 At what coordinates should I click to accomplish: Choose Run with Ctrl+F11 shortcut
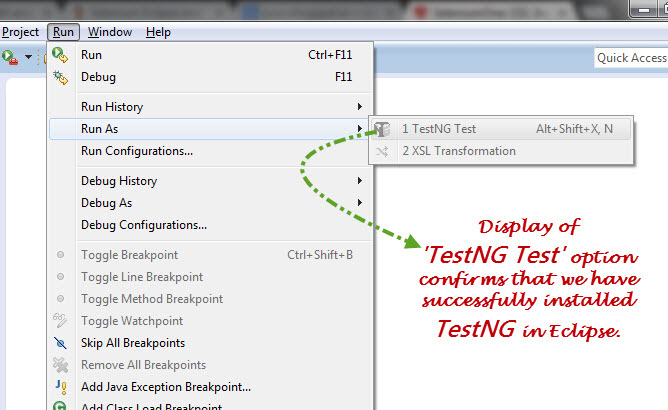coord(211,55)
